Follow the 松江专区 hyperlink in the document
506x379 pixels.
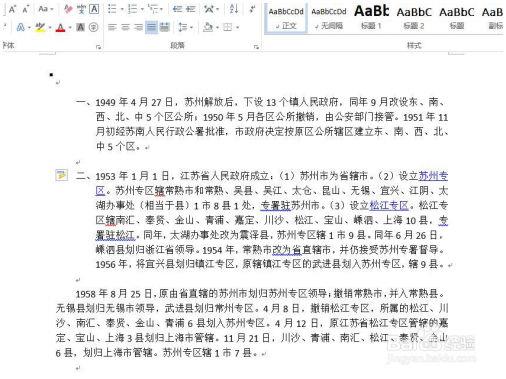click(x=389, y=205)
